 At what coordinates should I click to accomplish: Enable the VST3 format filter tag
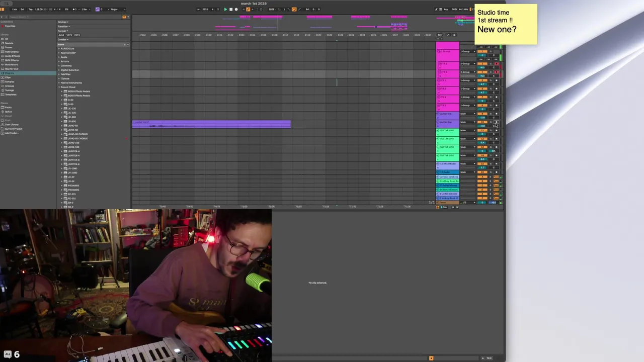coord(77,35)
